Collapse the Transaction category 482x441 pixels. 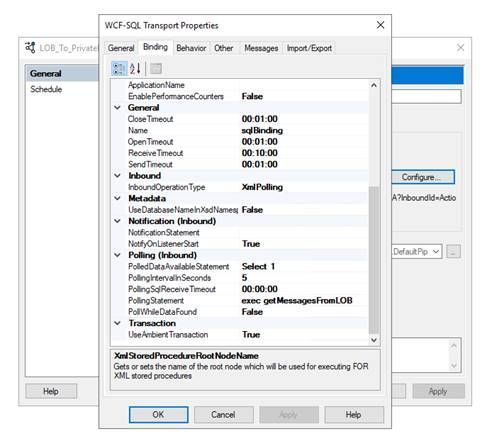118,323
